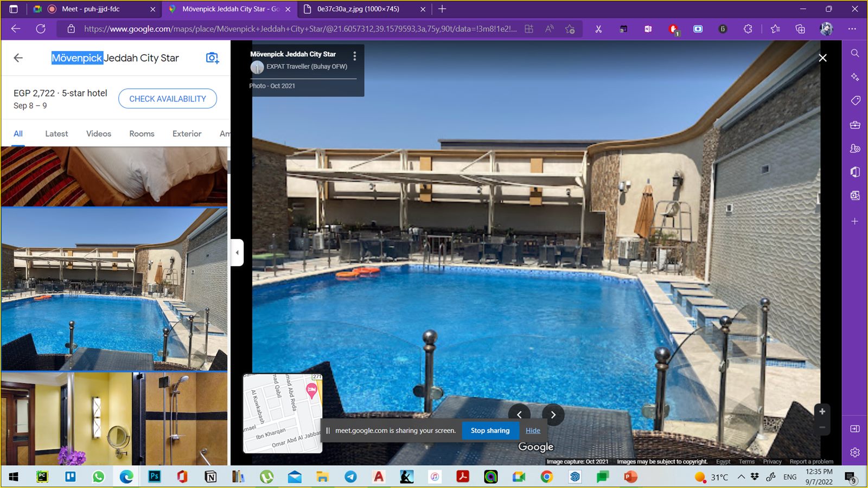Add this page to favorites
This screenshot has height=488, width=868.
point(570,29)
